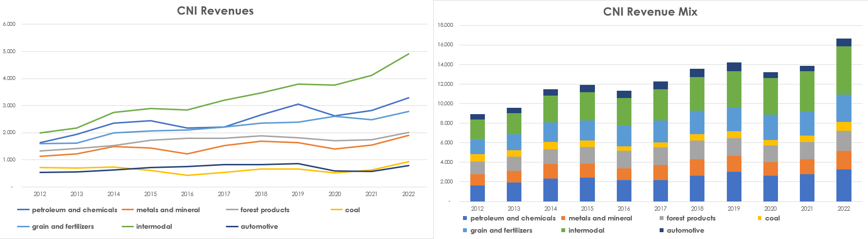Select the 1.000 axis label in CNI Revenues chart
The width and height of the screenshot is (868, 239).
[9, 159]
